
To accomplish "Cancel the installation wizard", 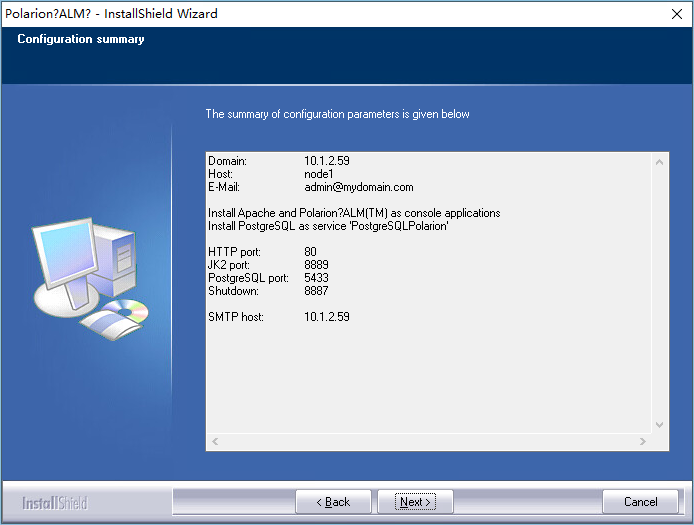I will 640,502.
